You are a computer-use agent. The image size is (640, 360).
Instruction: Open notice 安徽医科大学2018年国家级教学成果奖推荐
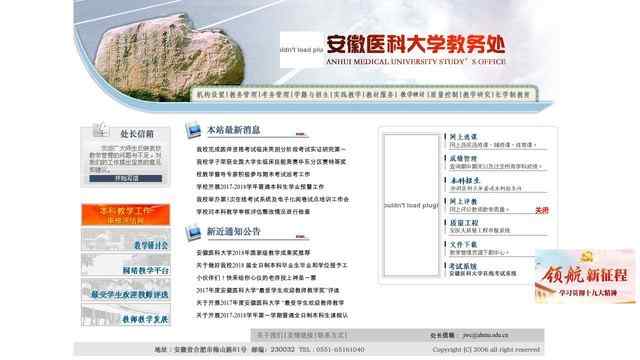253,253
